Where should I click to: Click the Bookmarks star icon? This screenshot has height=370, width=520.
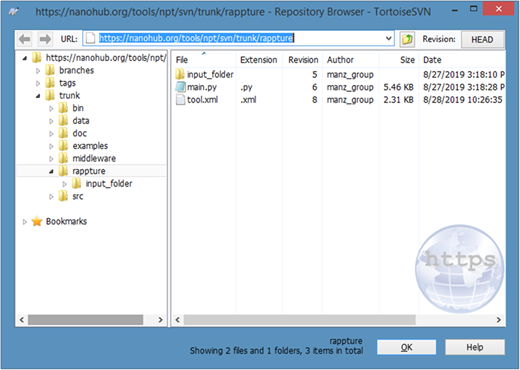(37, 221)
